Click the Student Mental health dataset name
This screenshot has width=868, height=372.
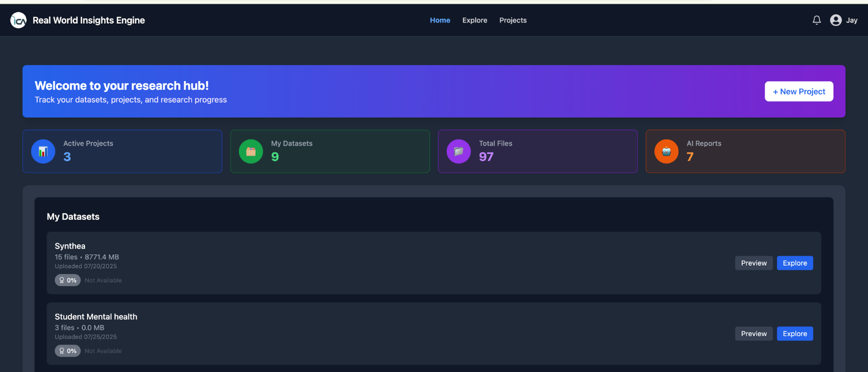[96, 317]
